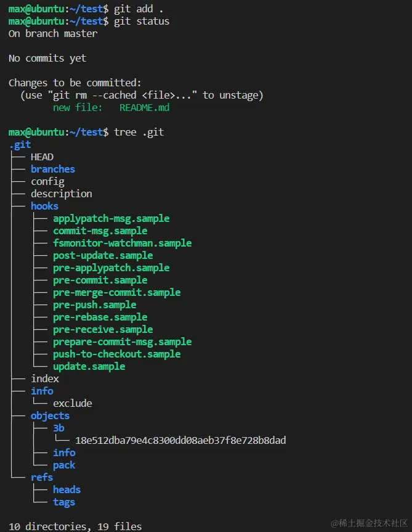
Task: Select the 'tags' directory entry
Action: click(x=64, y=502)
